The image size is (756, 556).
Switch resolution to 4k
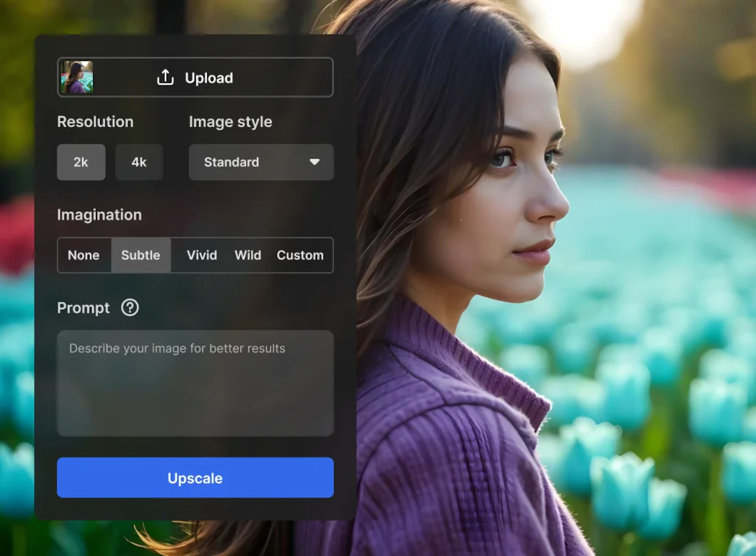click(139, 162)
